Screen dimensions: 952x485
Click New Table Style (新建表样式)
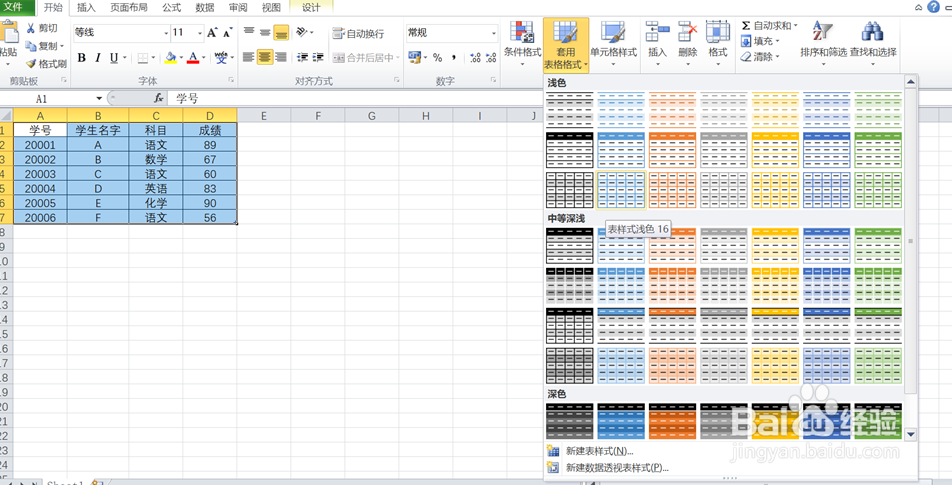pos(599,451)
